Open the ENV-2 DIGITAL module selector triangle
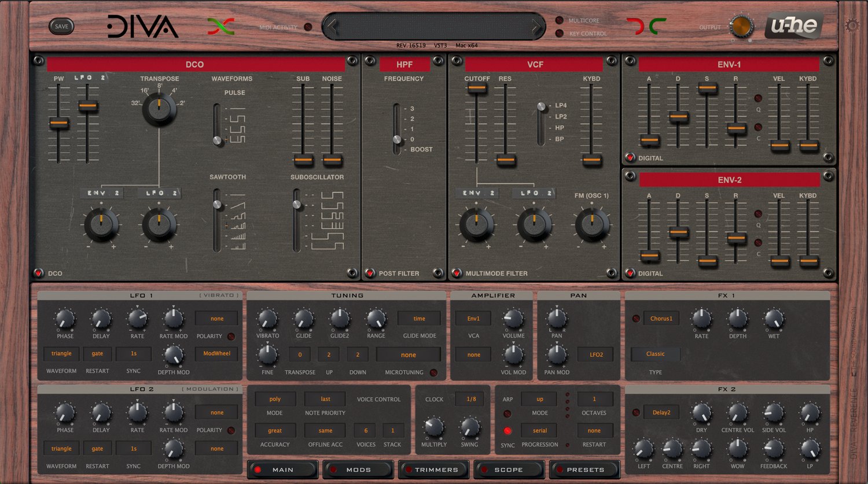The height and width of the screenshot is (484, 868). pos(630,273)
